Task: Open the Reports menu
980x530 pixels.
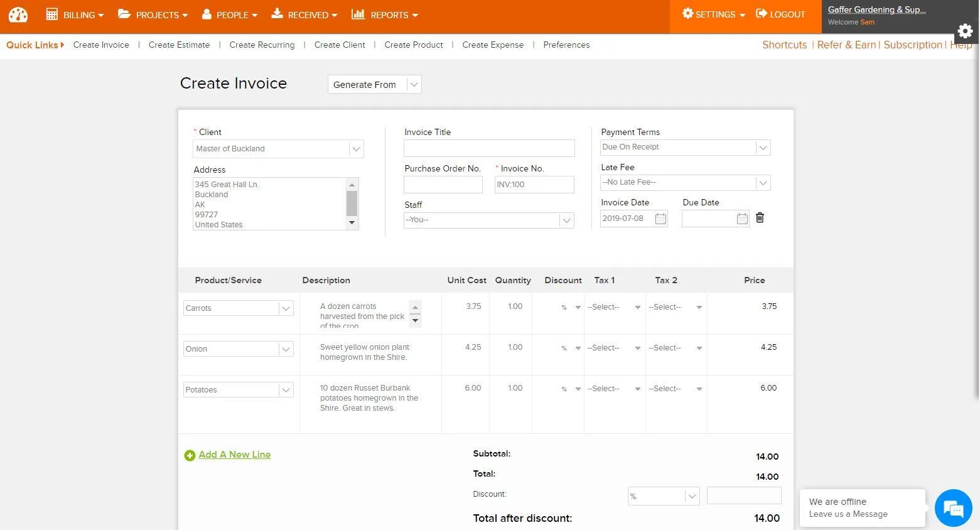Action: click(385, 14)
